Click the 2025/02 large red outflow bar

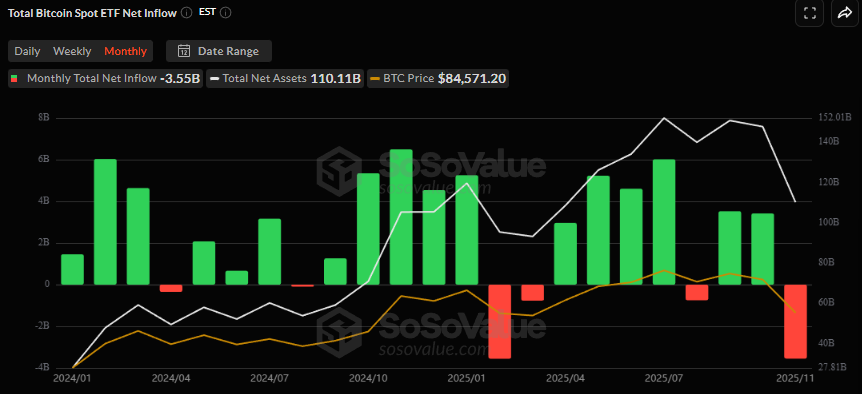click(500, 321)
